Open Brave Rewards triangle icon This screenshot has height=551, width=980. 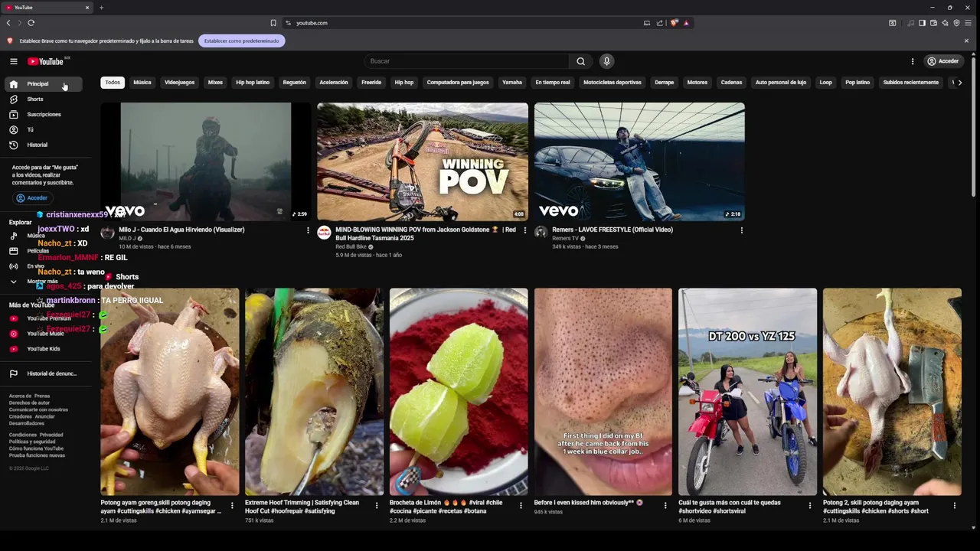point(686,23)
